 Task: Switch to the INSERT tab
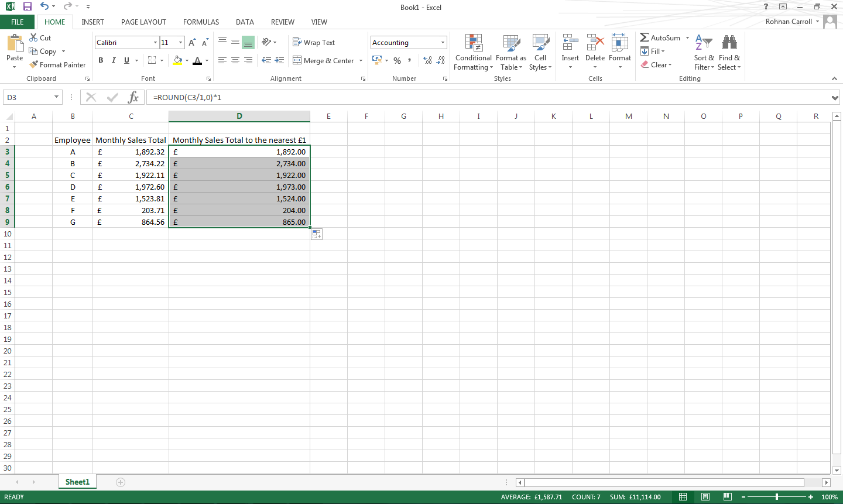coord(92,22)
